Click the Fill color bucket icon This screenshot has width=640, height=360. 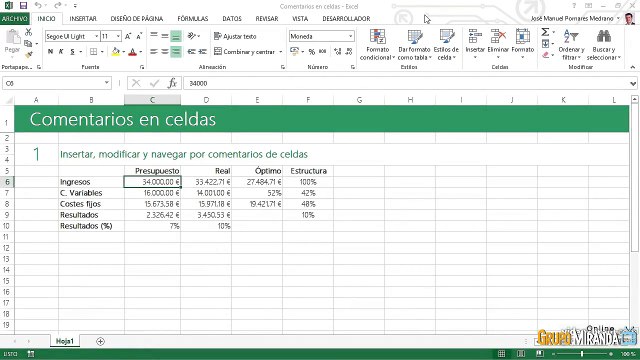(116, 52)
